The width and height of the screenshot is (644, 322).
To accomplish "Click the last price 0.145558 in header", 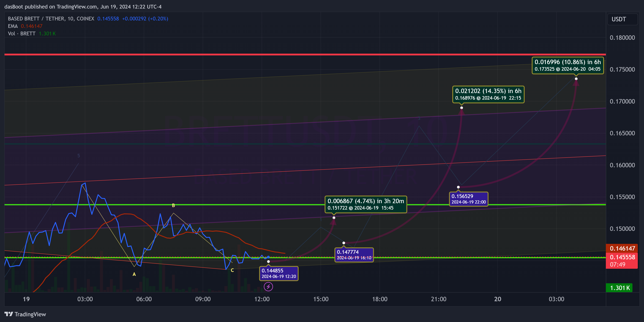I will (108, 19).
